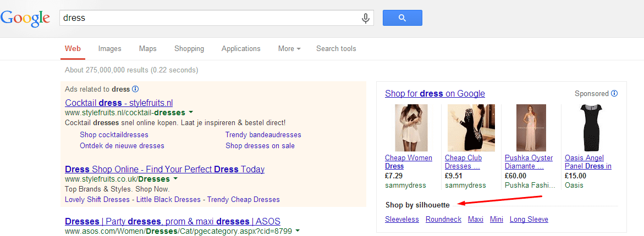Activate voice search microphone icon

tap(365, 18)
